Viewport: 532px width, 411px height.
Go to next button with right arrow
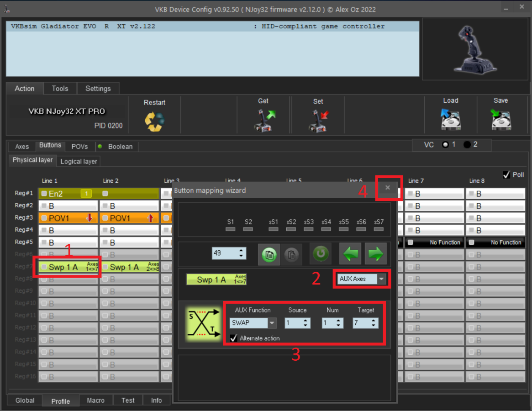375,254
